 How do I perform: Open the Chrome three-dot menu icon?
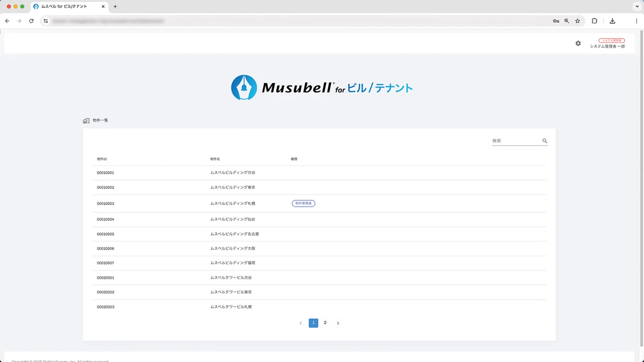(x=637, y=21)
